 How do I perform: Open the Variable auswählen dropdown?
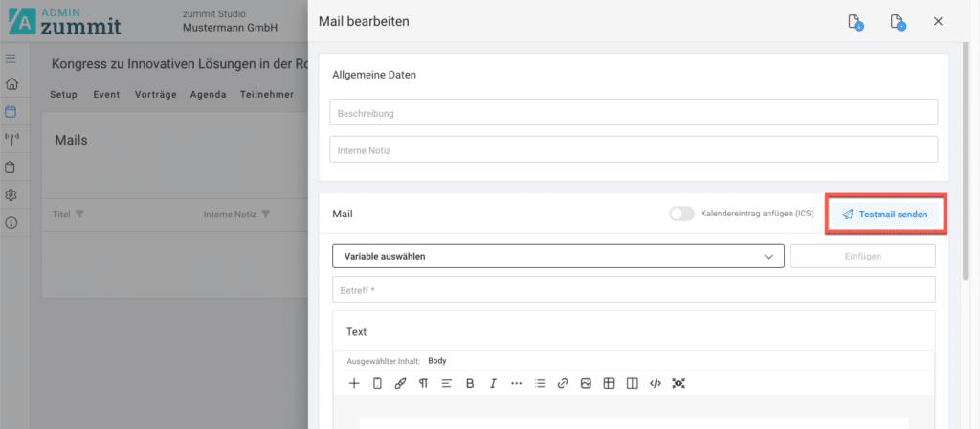[558, 257]
